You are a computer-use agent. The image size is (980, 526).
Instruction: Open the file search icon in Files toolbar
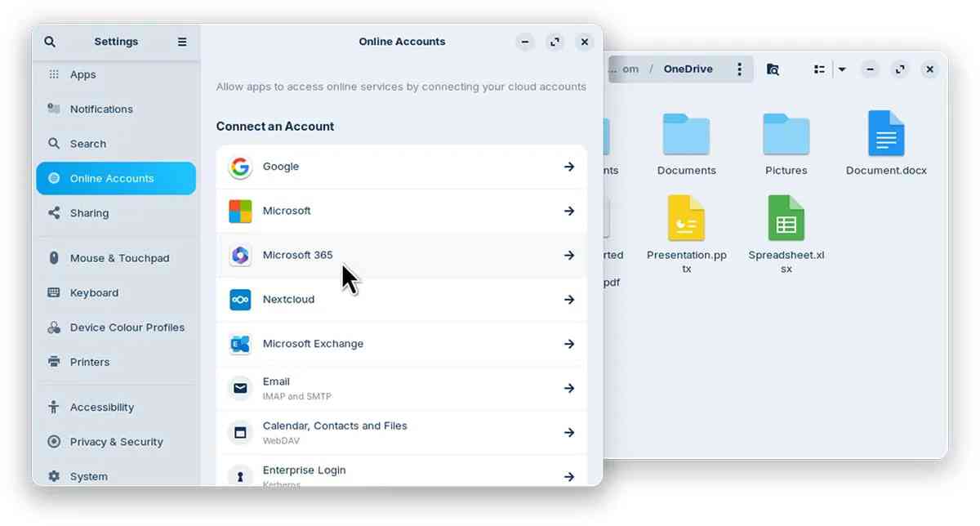coord(773,69)
